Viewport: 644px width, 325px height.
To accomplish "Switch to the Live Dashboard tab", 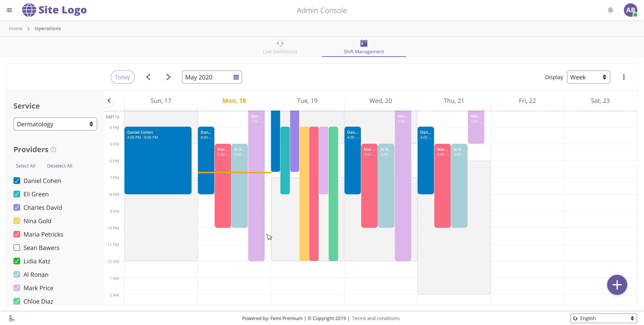I will [280, 47].
